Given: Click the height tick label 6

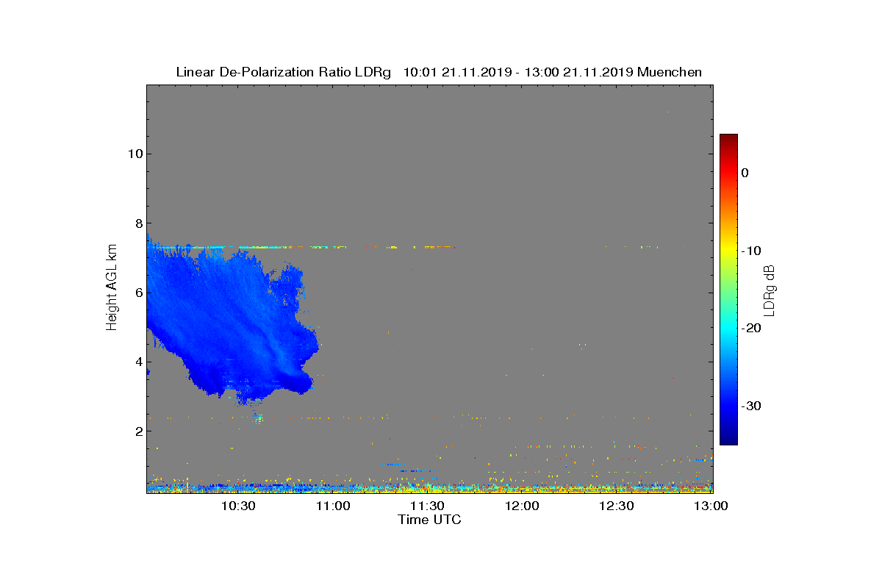Looking at the screenshot, I should tap(137, 293).
